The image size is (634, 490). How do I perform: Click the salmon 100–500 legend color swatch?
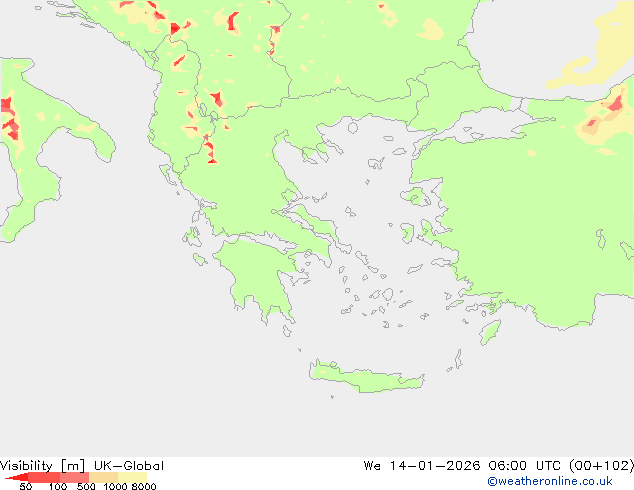pos(74,477)
